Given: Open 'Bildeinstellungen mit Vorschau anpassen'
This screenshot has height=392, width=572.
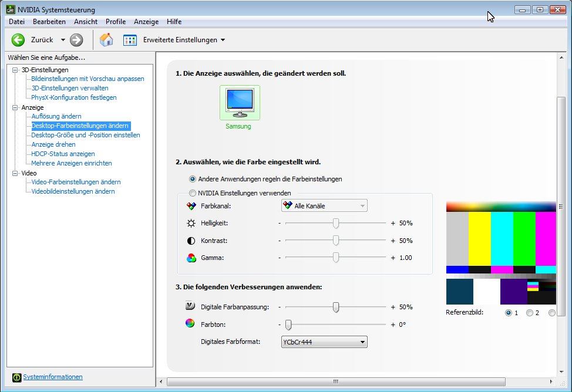Looking at the screenshot, I should (88, 79).
